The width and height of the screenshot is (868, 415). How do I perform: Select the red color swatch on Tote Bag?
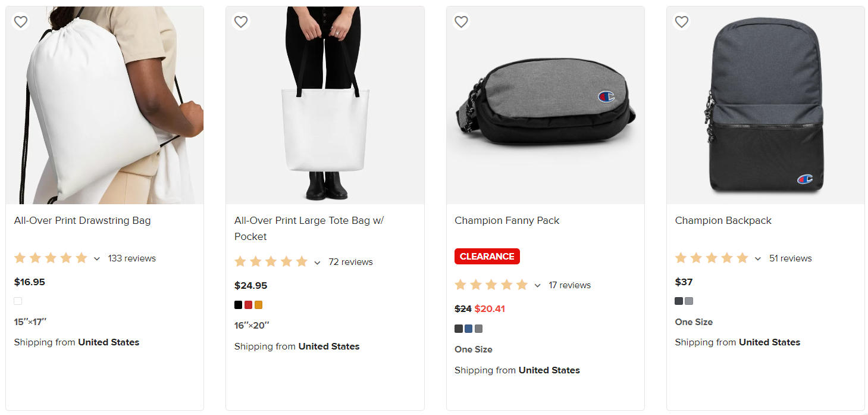coord(248,304)
